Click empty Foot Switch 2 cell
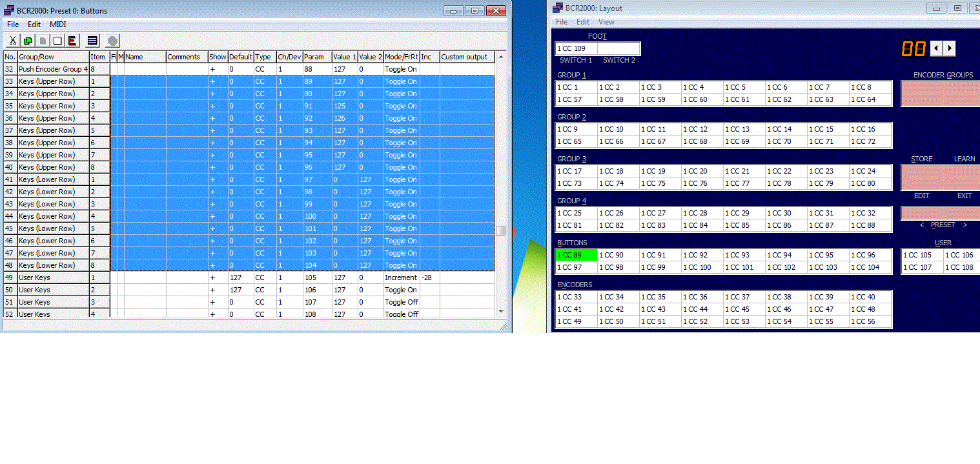This screenshot has width=980, height=464. click(x=618, y=48)
